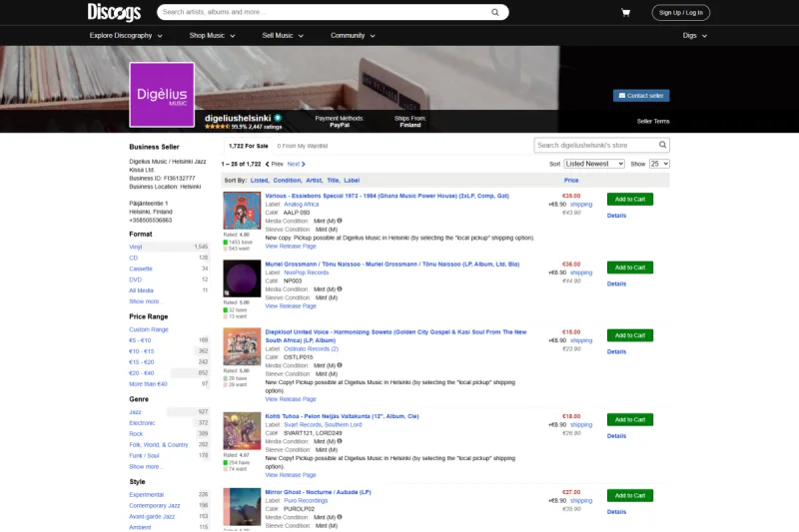This screenshot has width=799, height=532.
Task: Go to the Discogs home logo
Action: 114,12
